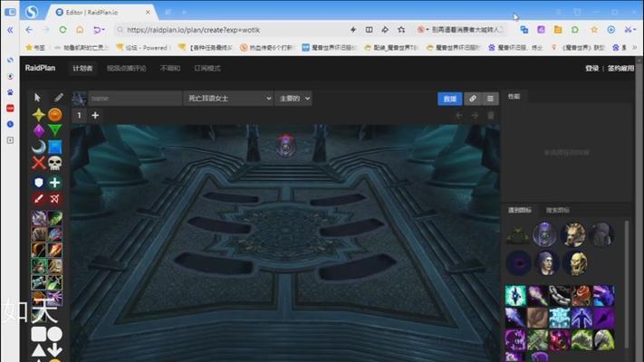Pick the purple diamond raid marker
Image resolution: width=644 pixels, height=362 pixels.
(39, 131)
